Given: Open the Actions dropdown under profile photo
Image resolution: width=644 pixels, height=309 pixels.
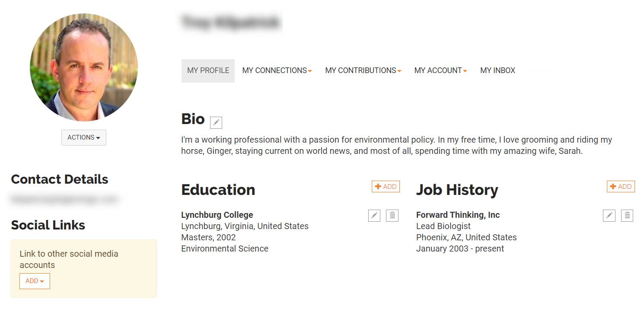Looking at the screenshot, I should (84, 137).
